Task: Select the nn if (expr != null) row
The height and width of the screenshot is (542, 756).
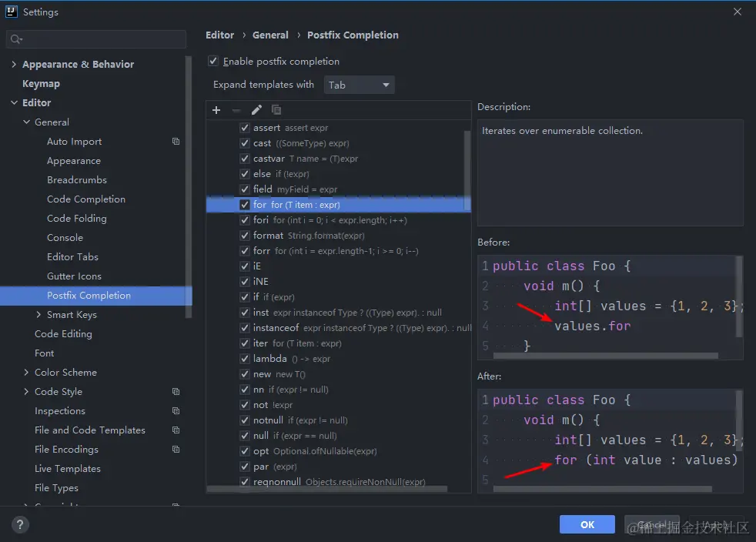Action: [x=339, y=390]
